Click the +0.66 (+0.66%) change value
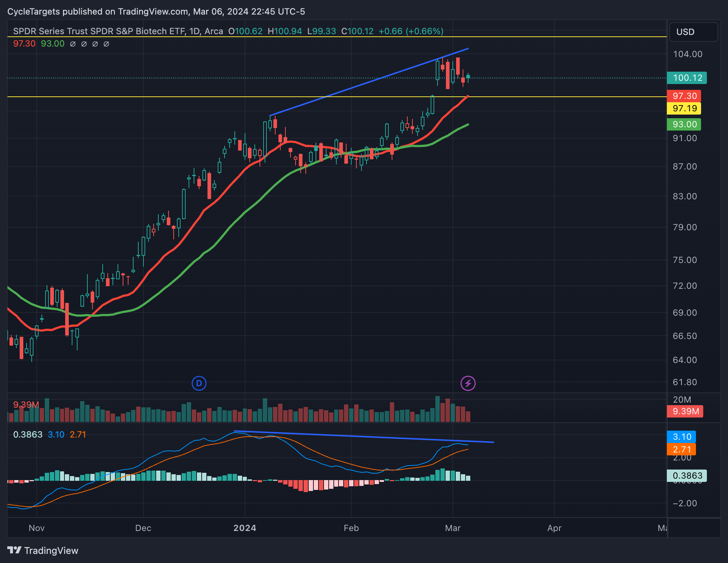This screenshot has height=563, width=728. pos(411,31)
